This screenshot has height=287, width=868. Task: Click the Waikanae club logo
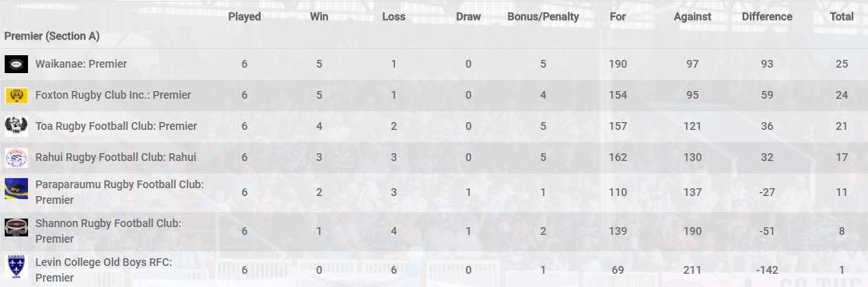pos(16,65)
